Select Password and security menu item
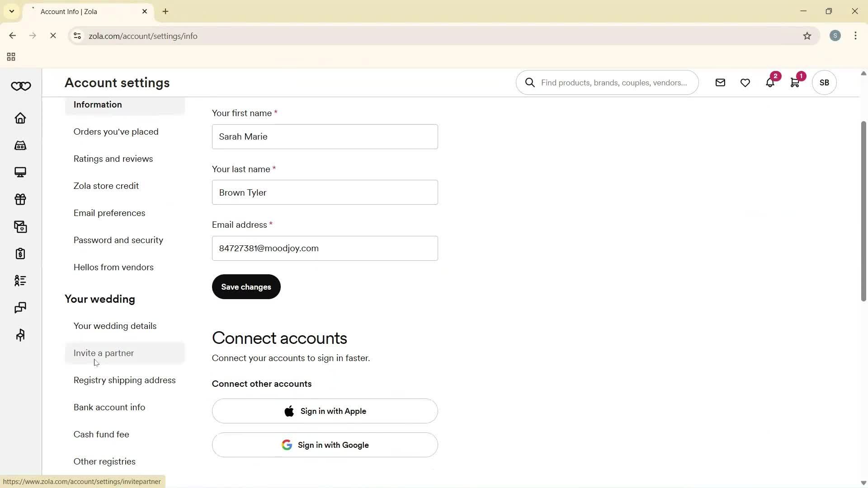This screenshot has width=868, height=488. click(118, 240)
